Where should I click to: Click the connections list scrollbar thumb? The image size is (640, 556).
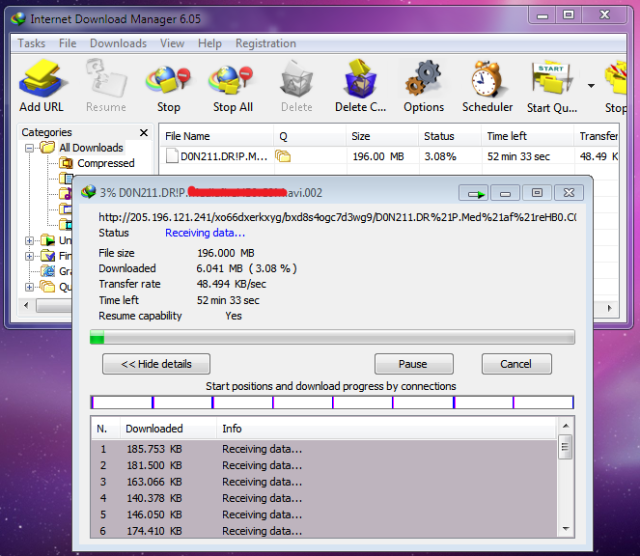(565, 447)
